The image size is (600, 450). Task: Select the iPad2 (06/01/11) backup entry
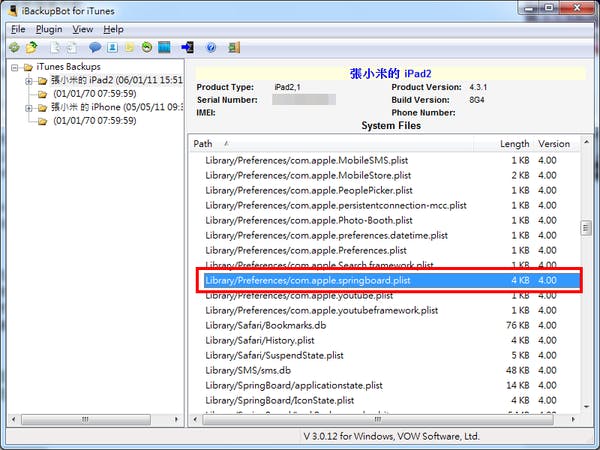tap(117, 80)
